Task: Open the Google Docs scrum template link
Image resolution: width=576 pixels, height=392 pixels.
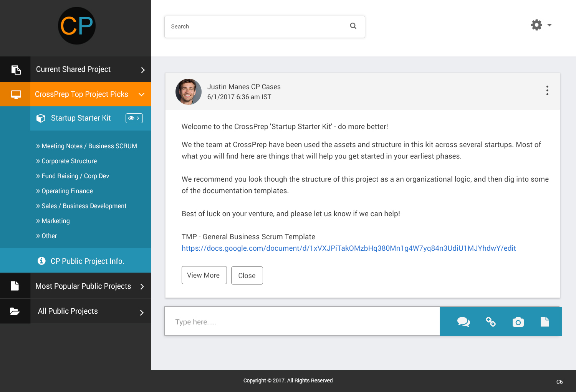Action: click(x=349, y=248)
